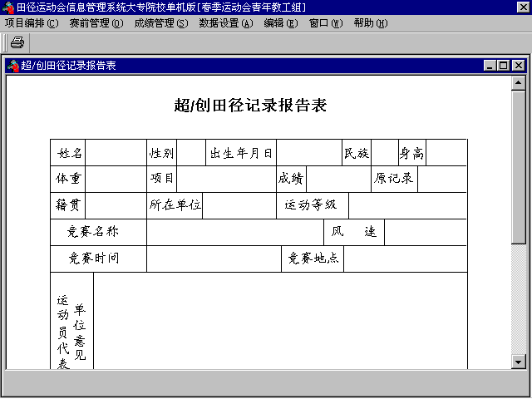The width and height of the screenshot is (532, 399).
Task: Click the blank cell right of 风速
Action: [426, 232]
